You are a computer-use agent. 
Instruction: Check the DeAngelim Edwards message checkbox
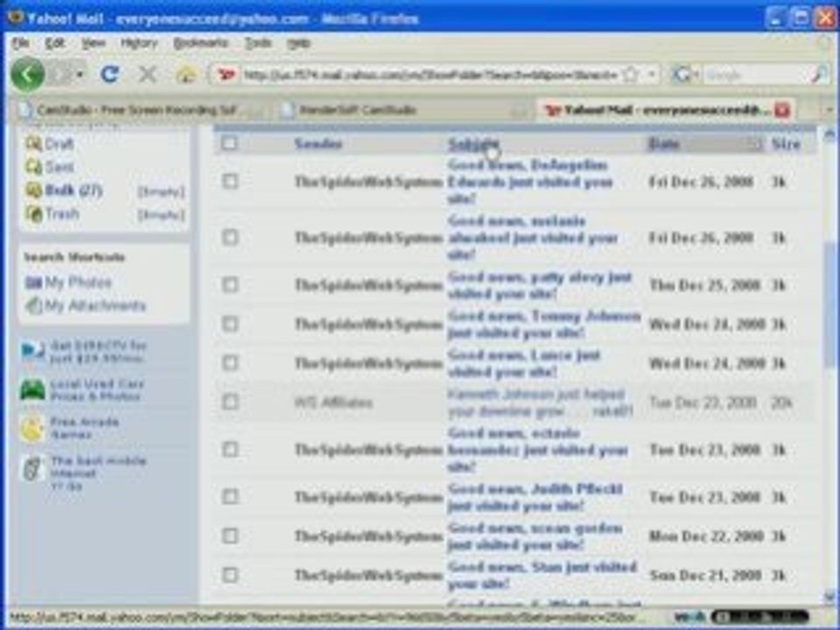click(x=230, y=181)
